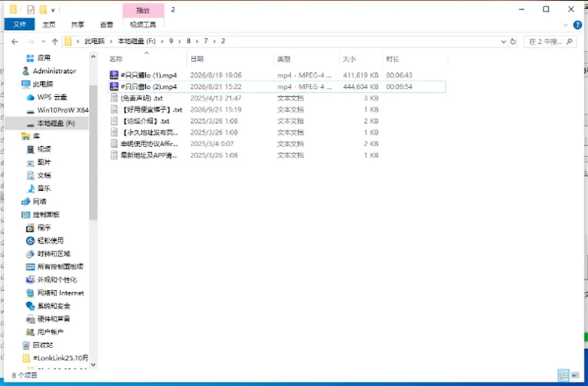Switch to details view icon in status bar
Viewport: 588px width, 386px height.
(563, 375)
